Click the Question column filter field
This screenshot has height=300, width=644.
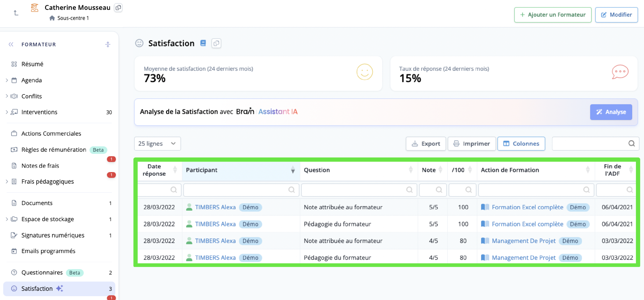tap(355, 190)
